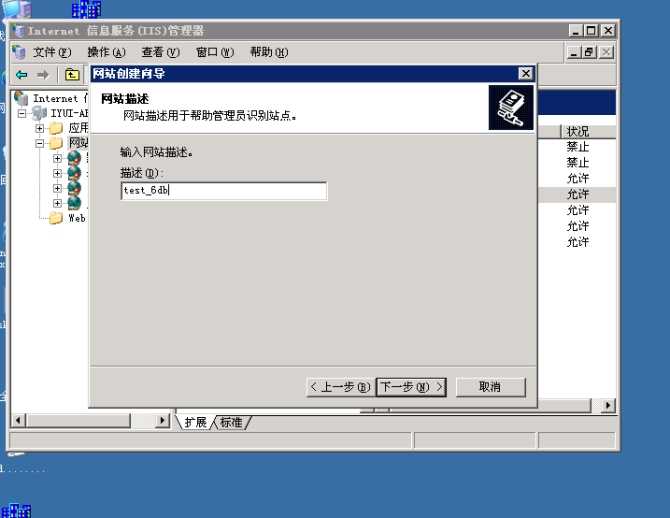Select the first 禁止 status row
This screenshot has height=518, width=670.
point(578,147)
